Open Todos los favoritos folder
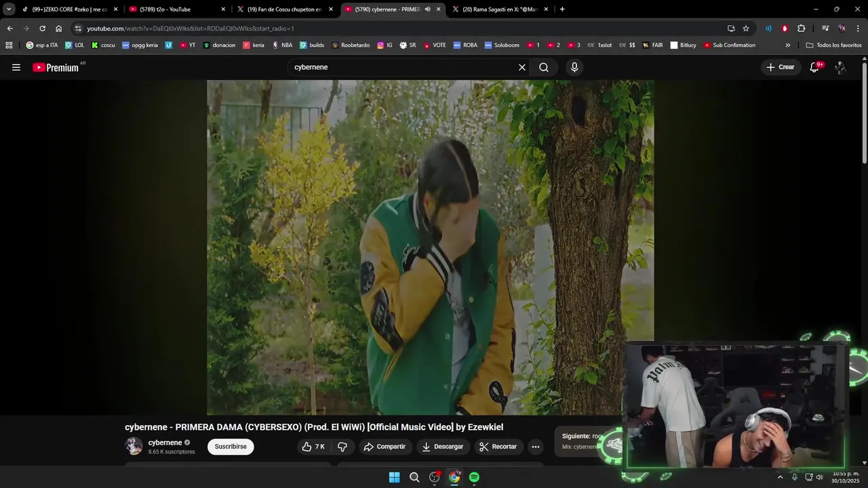 click(x=834, y=45)
